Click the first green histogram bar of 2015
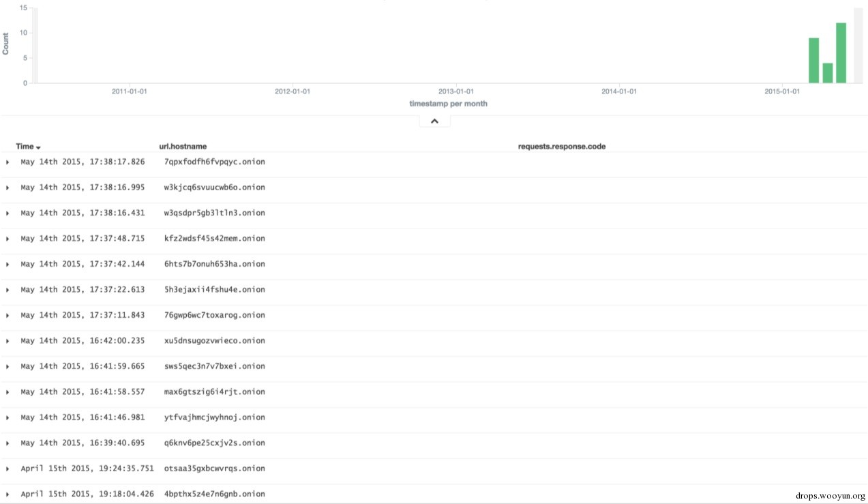Viewport: 868px width, 504px height. click(813, 61)
